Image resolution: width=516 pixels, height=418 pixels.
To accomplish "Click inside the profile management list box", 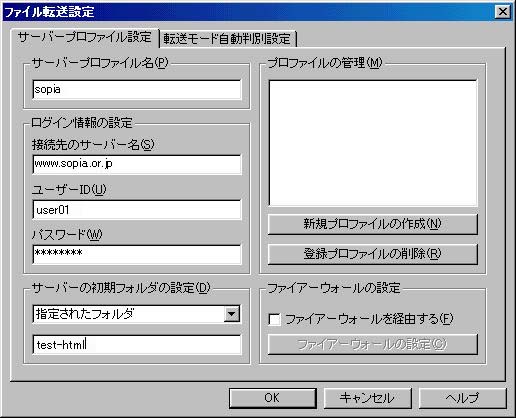I will pos(373,143).
